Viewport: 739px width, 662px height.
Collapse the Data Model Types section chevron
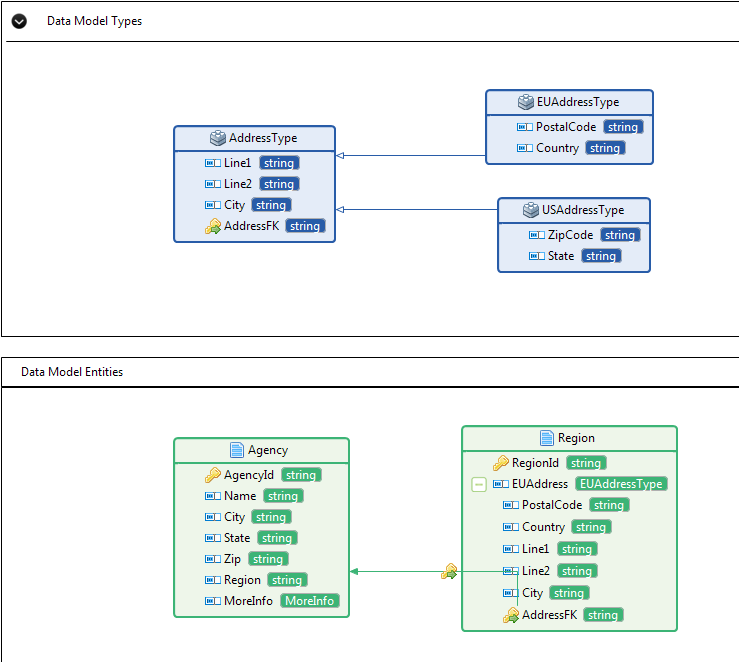pyautogui.click(x=19, y=21)
